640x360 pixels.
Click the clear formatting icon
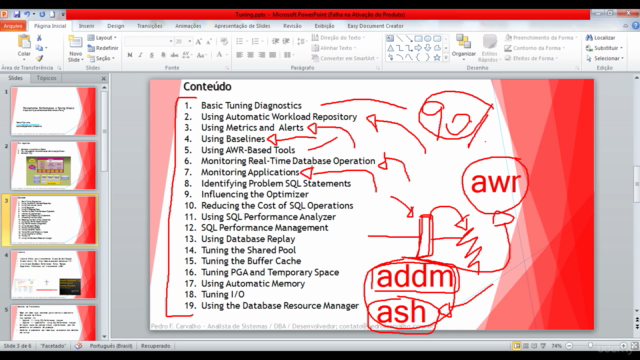[x=224, y=42]
